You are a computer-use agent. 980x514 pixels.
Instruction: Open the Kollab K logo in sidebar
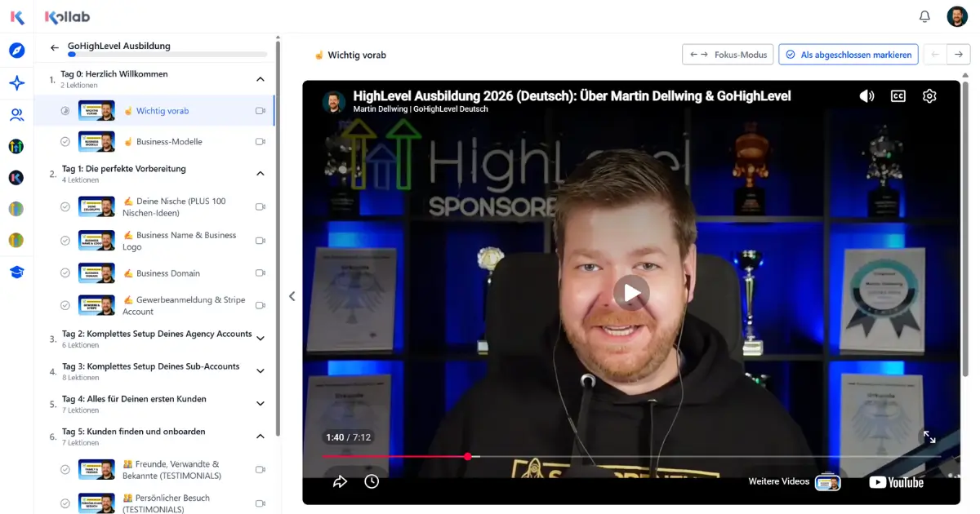click(x=16, y=17)
